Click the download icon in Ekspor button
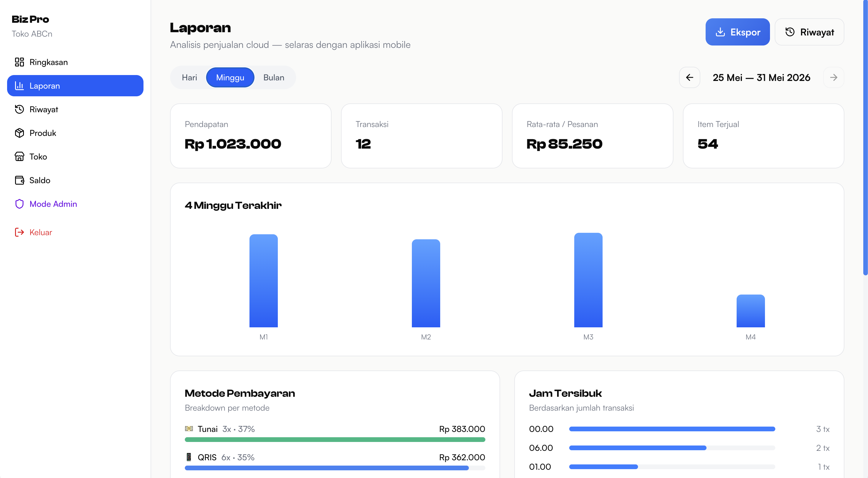Image resolution: width=868 pixels, height=478 pixels. coord(720,32)
